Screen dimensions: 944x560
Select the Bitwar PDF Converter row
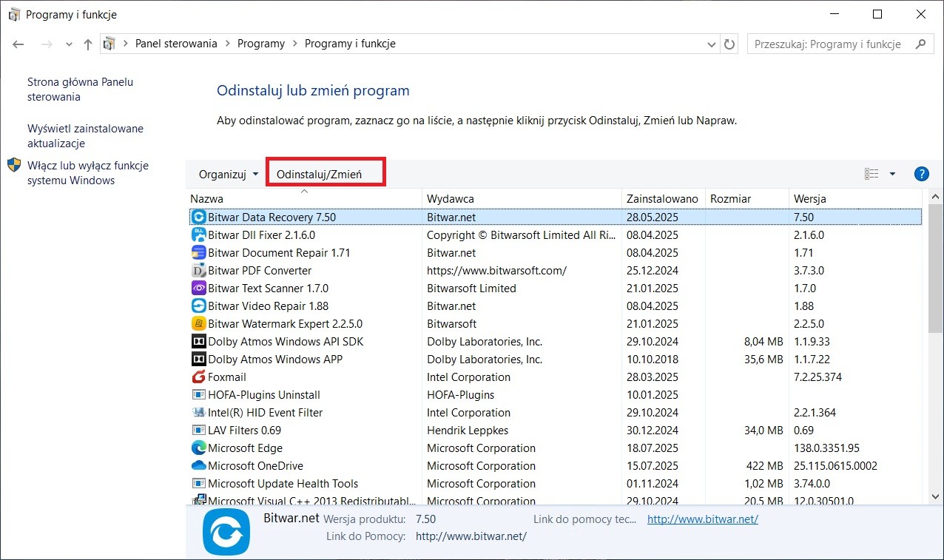(556, 270)
